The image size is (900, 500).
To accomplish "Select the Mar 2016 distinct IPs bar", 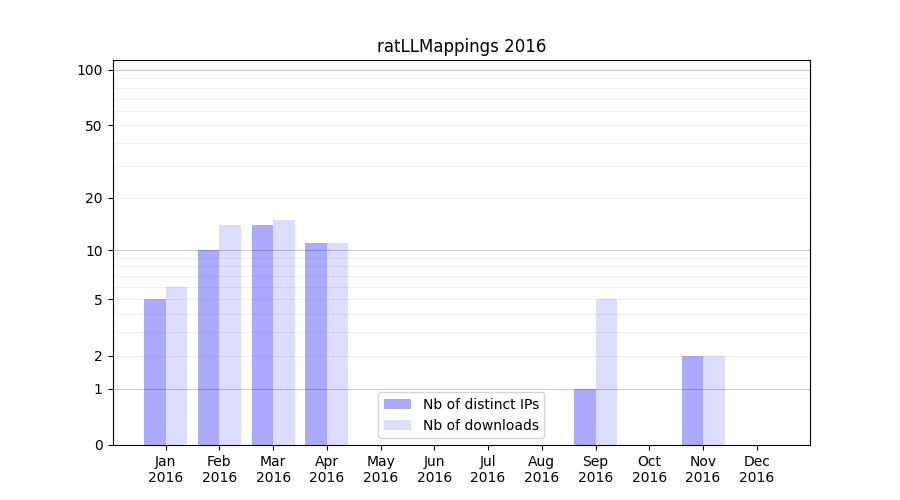I will [262, 335].
